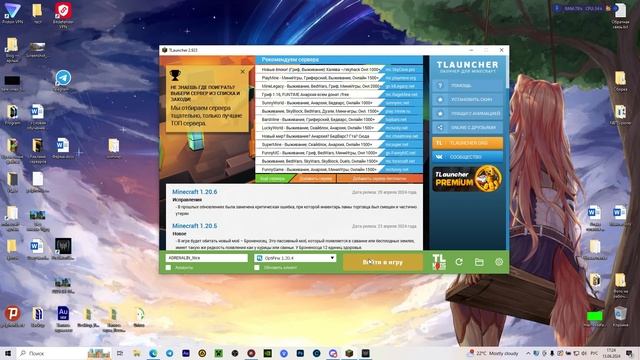This screenshot has height=360, width=640.
Task: Click the refresh arrow icon in TLauncher
Action: pos(459,262)
